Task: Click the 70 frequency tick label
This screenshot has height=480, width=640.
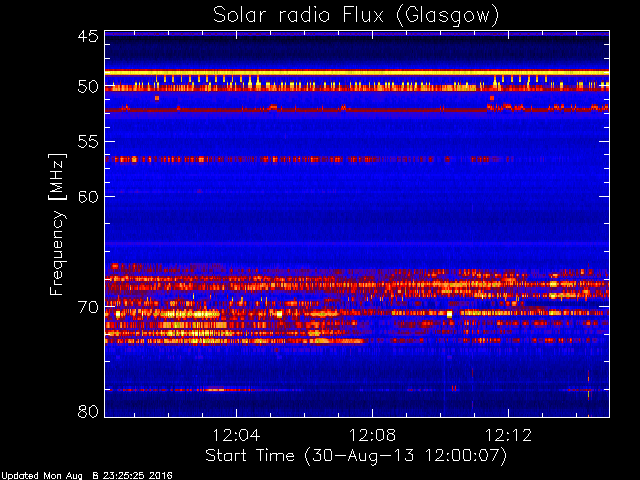Action: point(88,307)
